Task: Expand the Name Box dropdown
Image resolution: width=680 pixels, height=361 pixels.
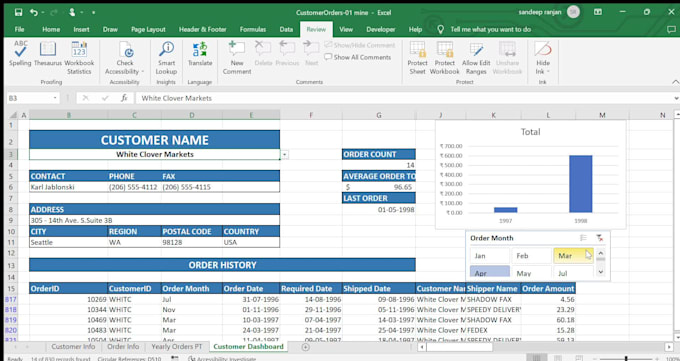Action: click(x=55, y=98)
